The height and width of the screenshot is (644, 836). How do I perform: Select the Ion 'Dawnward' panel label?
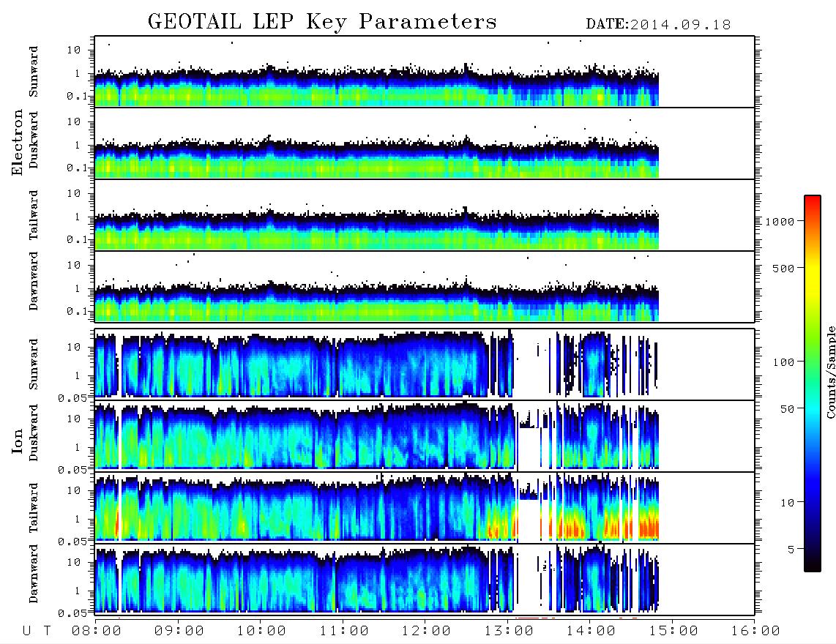tap(34, 574)
